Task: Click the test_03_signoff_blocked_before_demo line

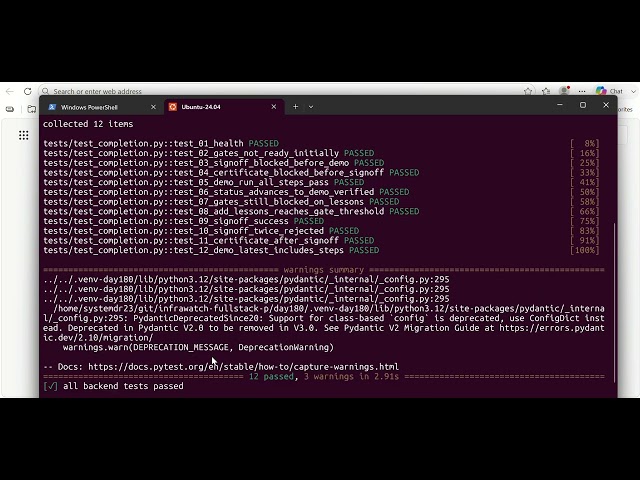Action: 214,163
